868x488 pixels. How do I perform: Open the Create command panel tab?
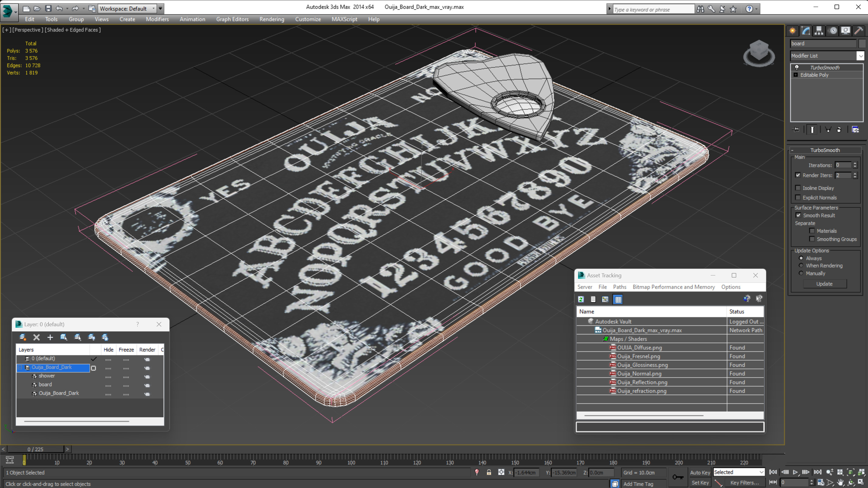pyautogui.click(x=793, y=31)
